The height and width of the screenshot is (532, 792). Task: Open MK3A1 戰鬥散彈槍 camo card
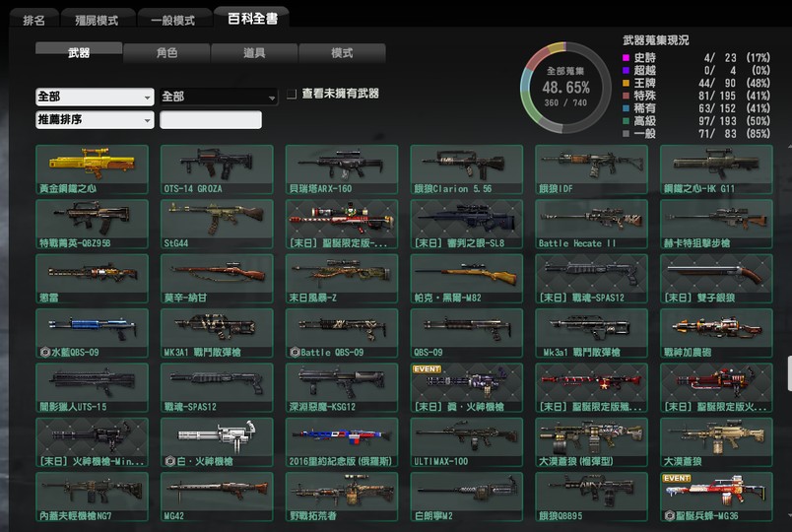pyautogui.click(x=217, y=333)
